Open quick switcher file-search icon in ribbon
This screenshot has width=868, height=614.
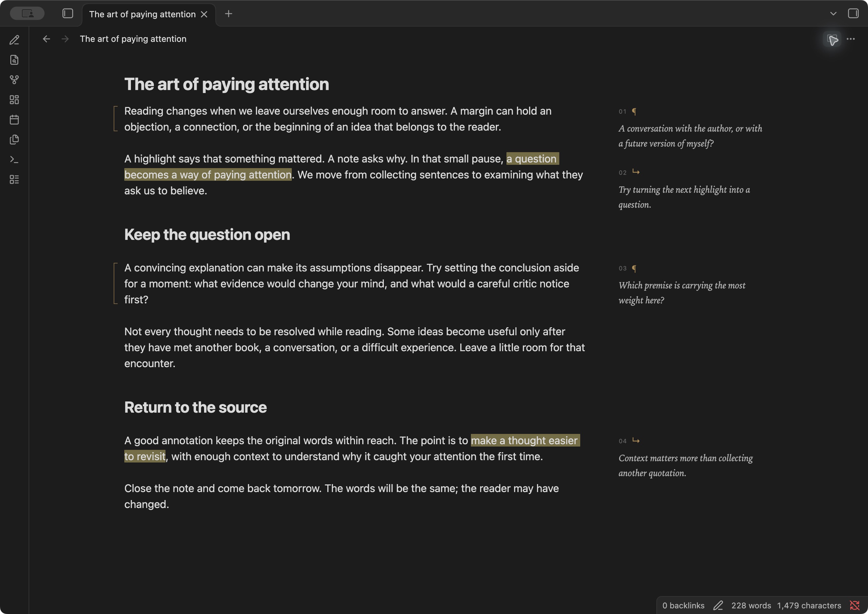pos(14,60)
